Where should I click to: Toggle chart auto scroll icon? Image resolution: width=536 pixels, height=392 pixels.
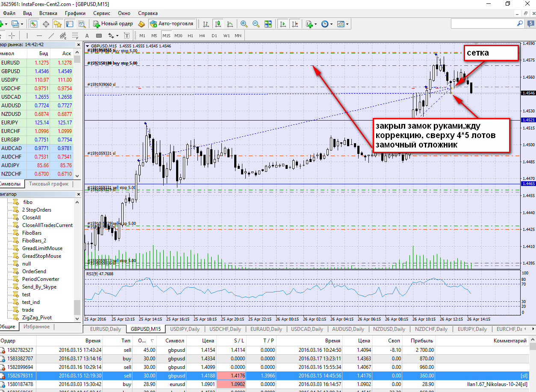click(x=282, y=24)
